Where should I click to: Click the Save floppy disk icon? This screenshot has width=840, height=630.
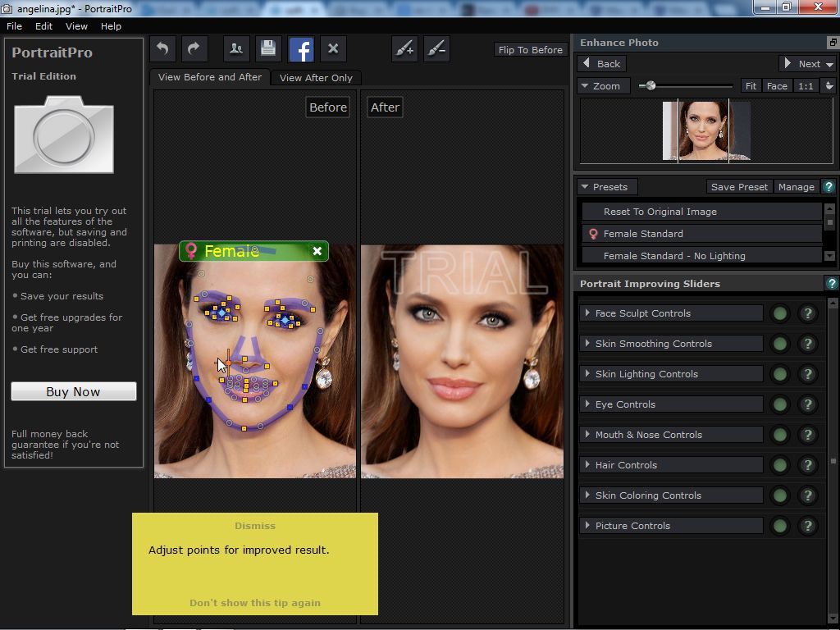click(268, 49)
